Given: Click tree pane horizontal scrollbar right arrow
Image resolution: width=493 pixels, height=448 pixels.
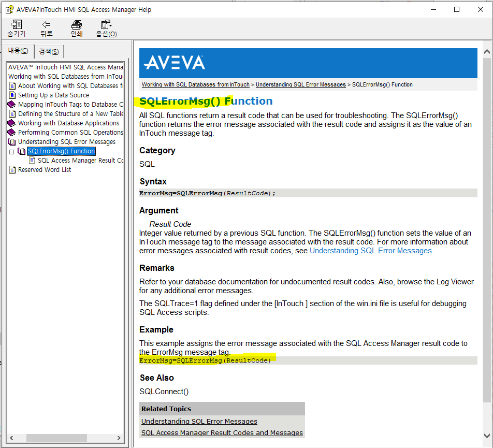Looking at the screenshot, I should [119, 438].
